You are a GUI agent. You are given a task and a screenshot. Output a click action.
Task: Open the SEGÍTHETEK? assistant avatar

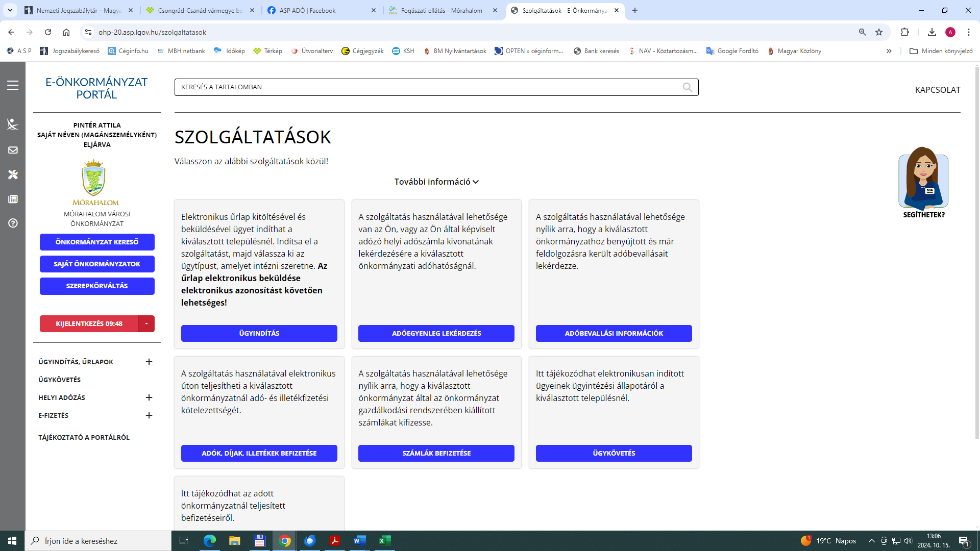coord(923,182)
